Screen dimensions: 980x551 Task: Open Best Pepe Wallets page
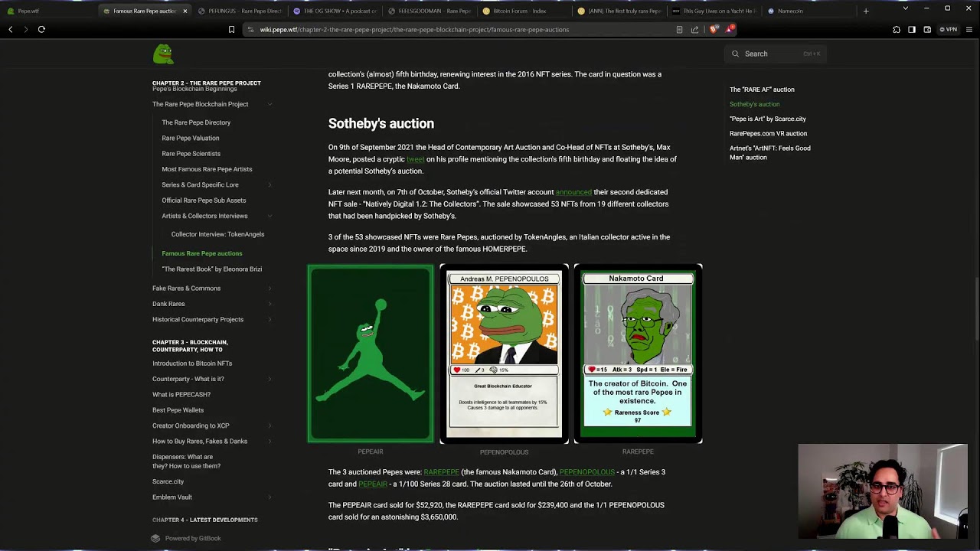click(x=178, y=410)
